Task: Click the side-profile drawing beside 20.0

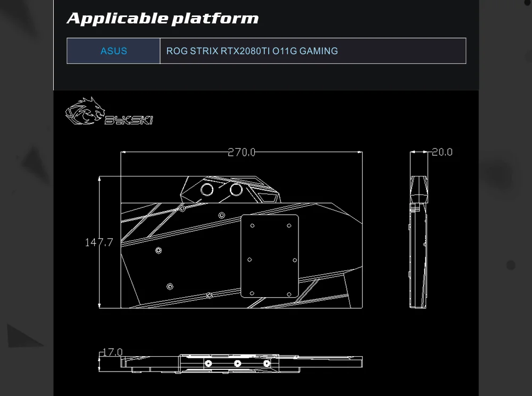Action: click(418, 242)
